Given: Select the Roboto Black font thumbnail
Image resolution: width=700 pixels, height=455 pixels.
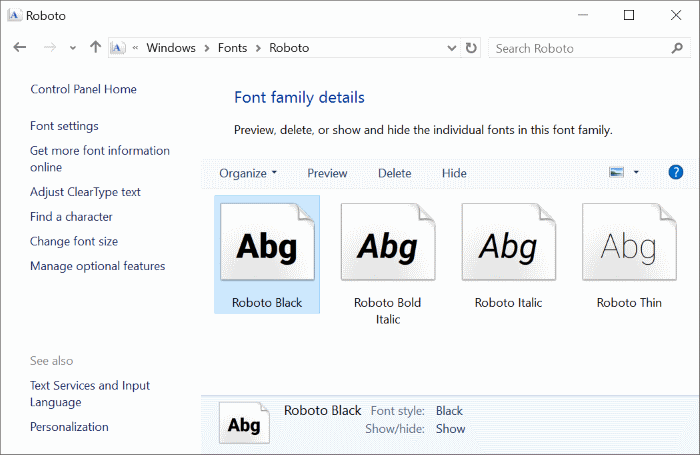Looking at the screenshot, I should click(x=267, y=255).
